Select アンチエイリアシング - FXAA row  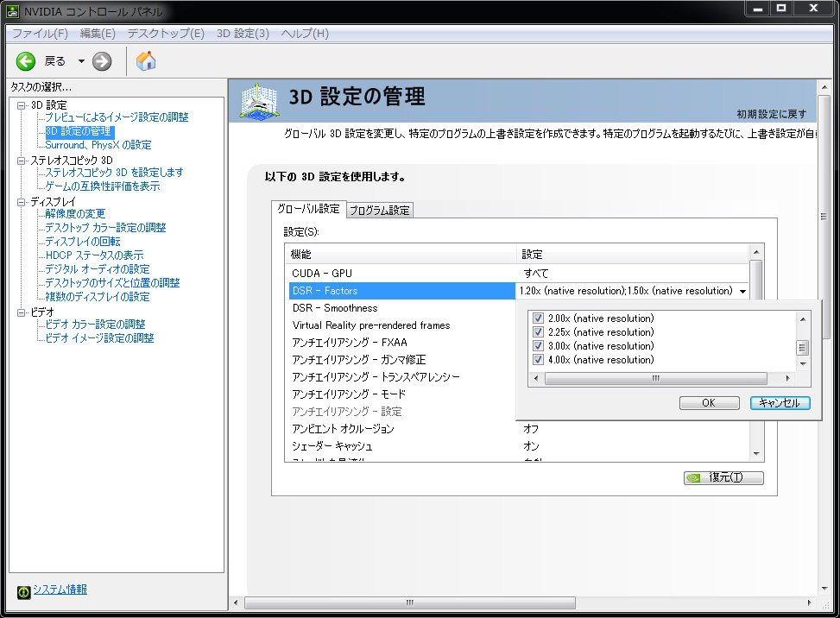(401, 342)
